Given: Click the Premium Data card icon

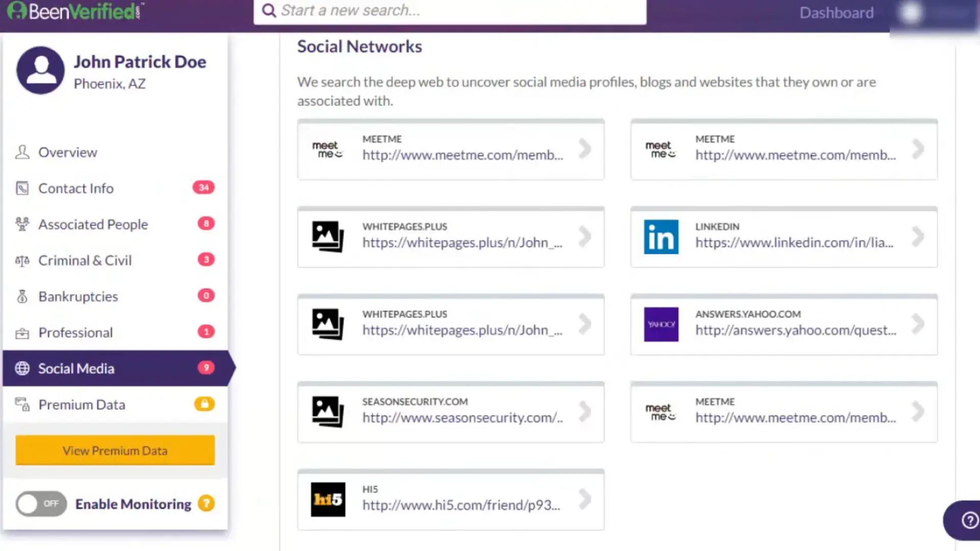Looking at the screenshot, I should coord(22,405).
